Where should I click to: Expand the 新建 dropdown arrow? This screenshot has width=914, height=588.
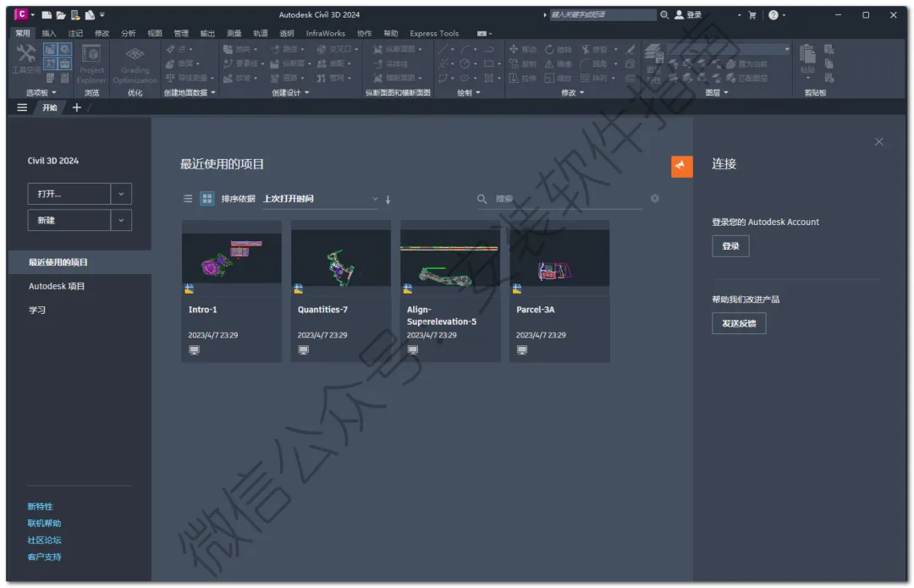coord(121,220)
